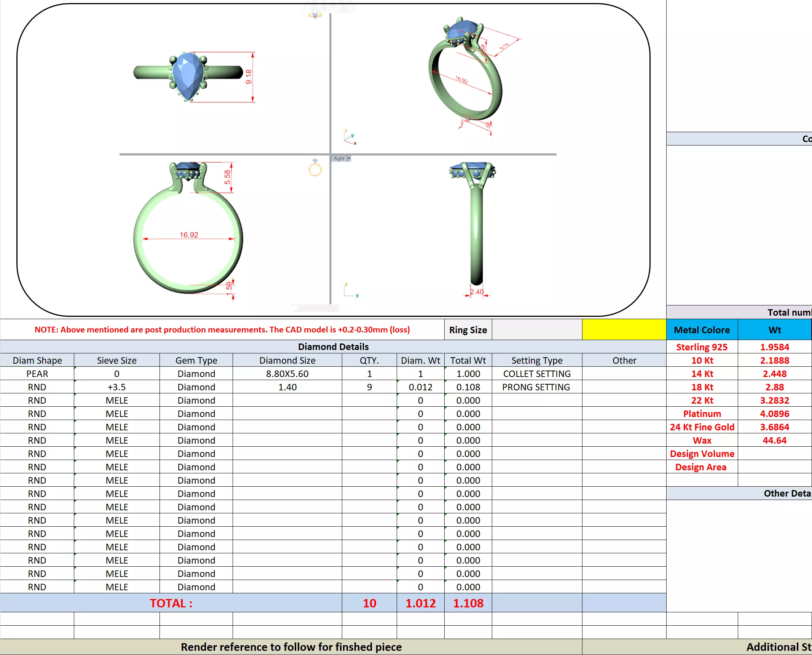The image size is (812, 655).
Task: Select the COLLET SETTING cell
Action: pos(537,374)
